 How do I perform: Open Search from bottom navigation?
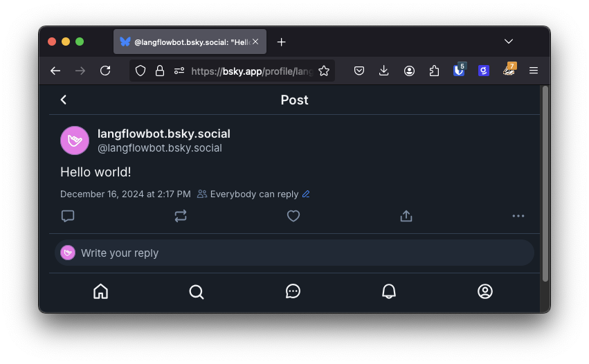click(197, 291)
